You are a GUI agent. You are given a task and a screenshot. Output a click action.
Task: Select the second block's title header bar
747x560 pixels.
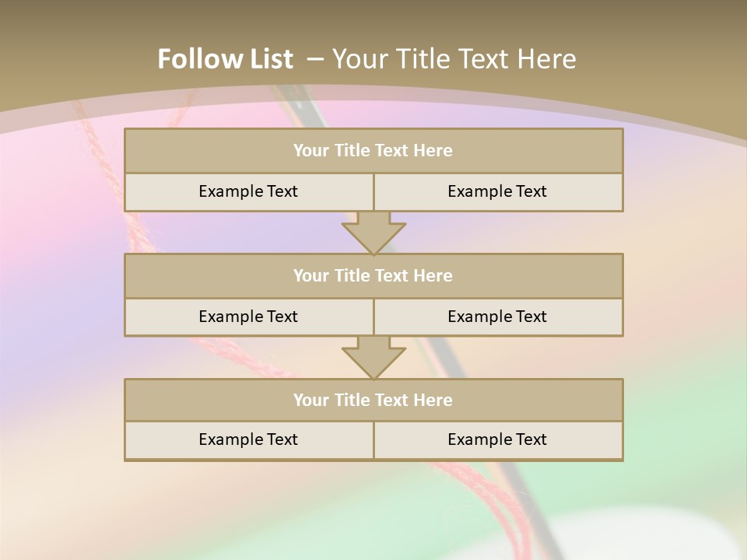click(373, 275)
